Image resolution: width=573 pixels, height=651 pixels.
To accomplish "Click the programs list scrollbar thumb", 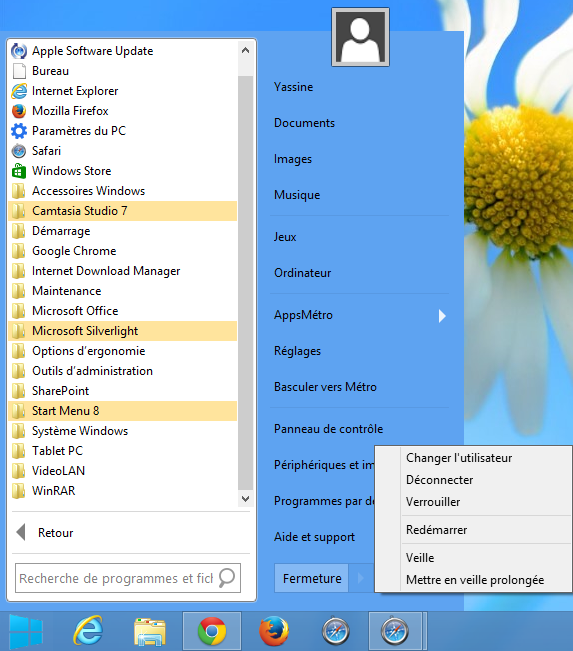I will coord(245,283).
